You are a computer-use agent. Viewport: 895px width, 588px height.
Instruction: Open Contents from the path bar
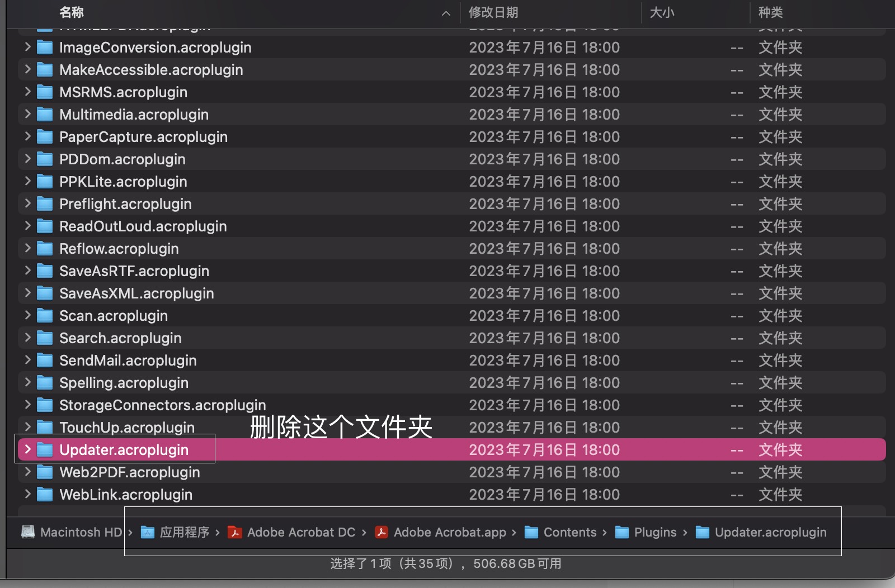pos(569,532)
